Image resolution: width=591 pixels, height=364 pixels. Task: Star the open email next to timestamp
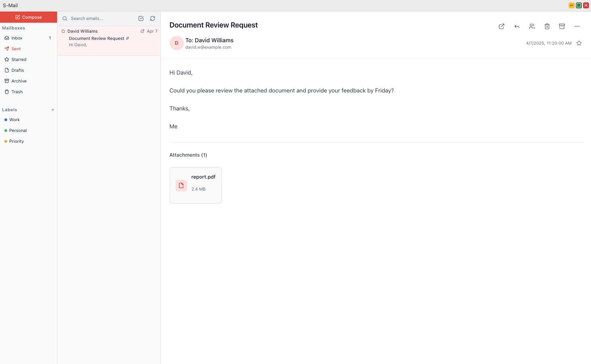point(579,43)
